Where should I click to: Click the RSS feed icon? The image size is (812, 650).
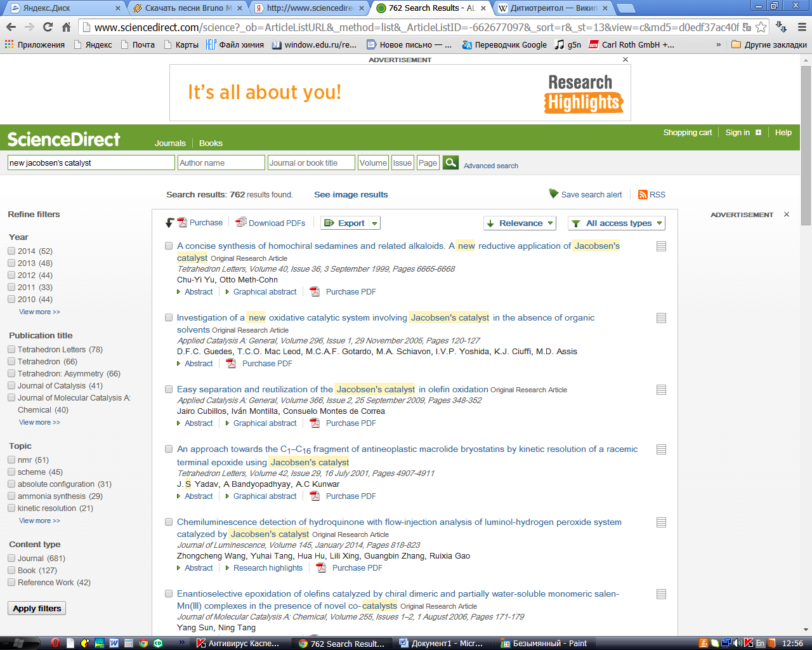[643, 195]
